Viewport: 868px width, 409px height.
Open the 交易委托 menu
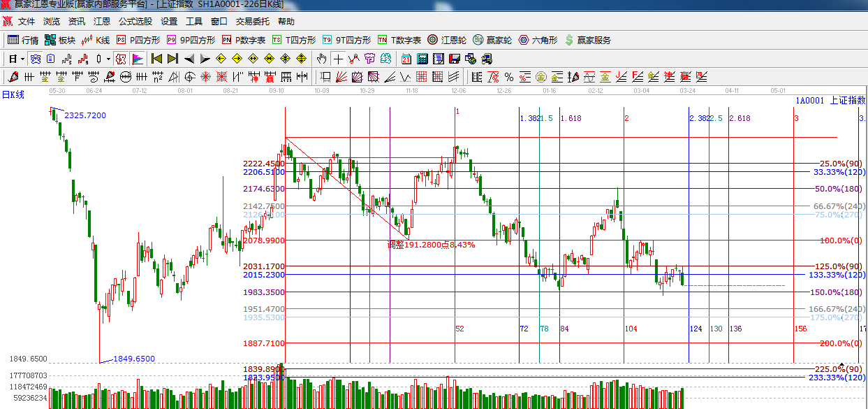[252, 22]
